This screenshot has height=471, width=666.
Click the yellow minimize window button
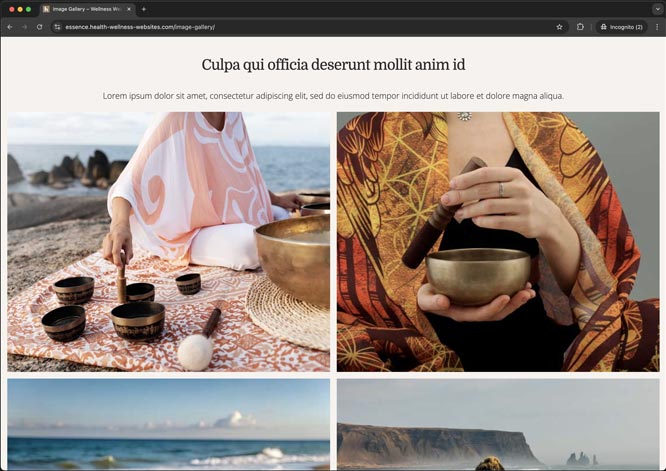20,9
